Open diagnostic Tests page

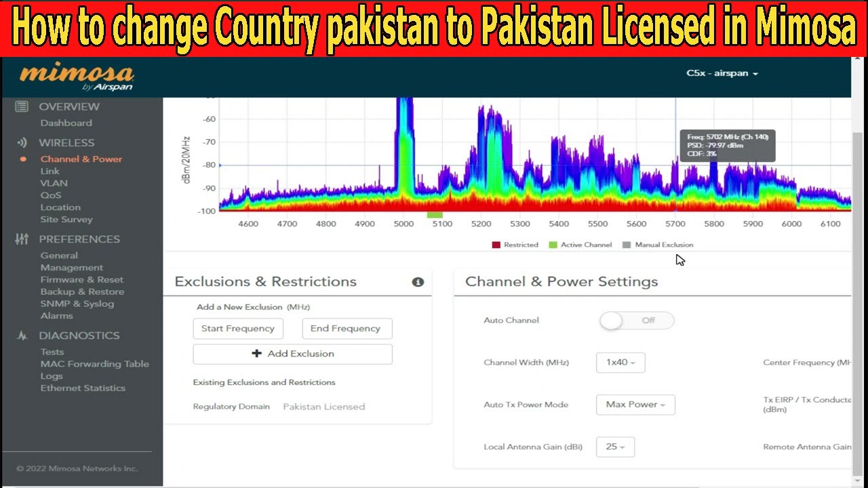click(x=52, y=352)
